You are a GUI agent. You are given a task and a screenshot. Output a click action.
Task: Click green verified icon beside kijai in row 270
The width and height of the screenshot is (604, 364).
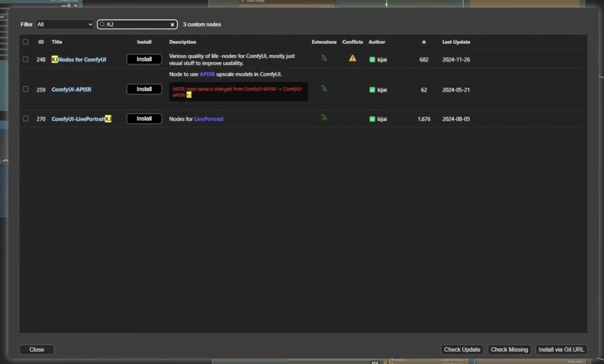tap(372, 119)
